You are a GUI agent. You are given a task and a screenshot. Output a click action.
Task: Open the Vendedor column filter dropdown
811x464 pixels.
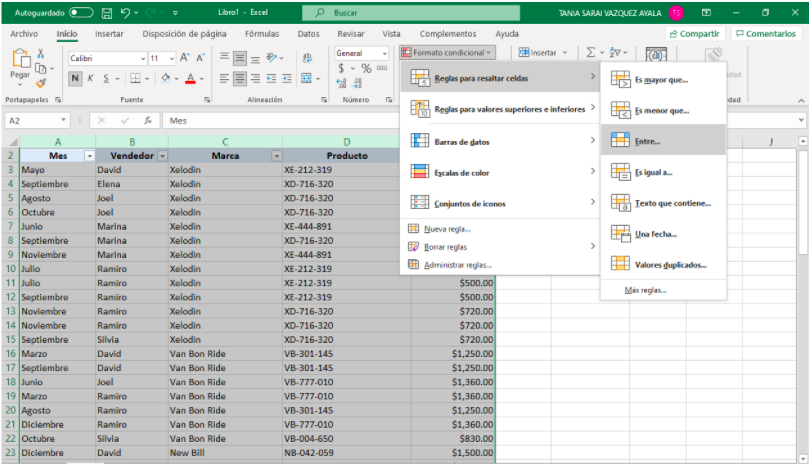162,156
